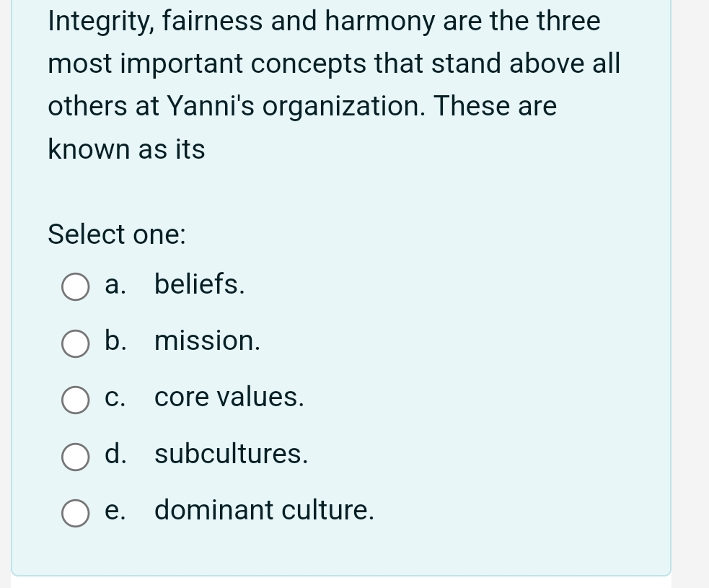
Task: Click the label text 'dominant culture.'
Action: 265,510
